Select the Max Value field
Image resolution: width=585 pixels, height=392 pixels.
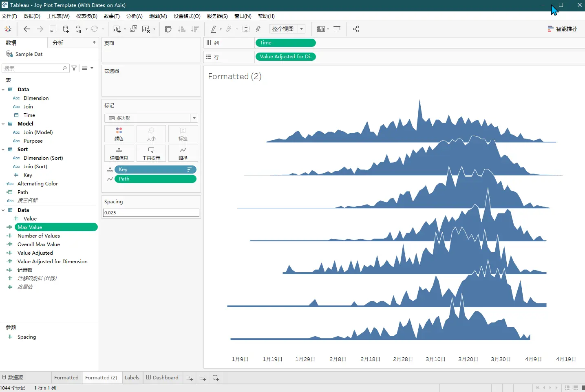[56, 227]
